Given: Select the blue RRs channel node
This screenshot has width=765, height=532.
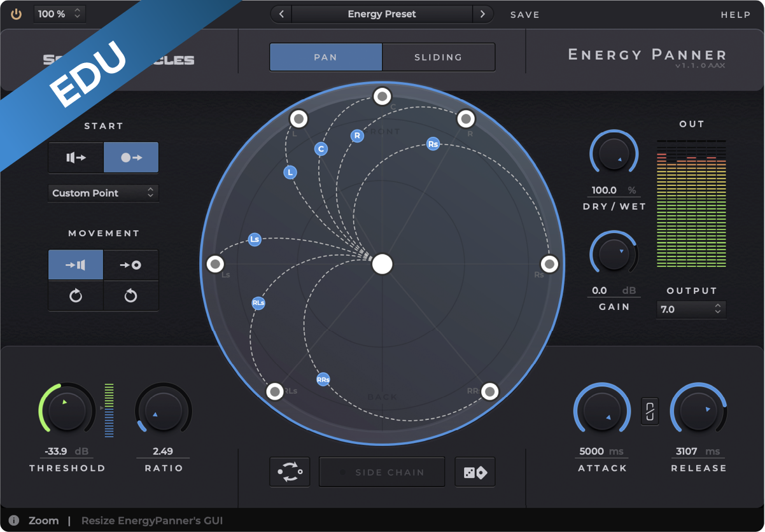Looking at the screenshot, I should click(x=323, y=380).
